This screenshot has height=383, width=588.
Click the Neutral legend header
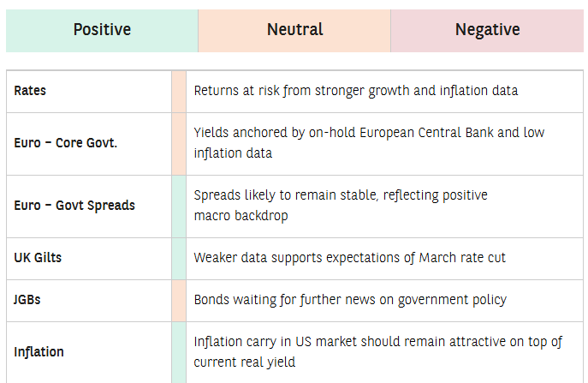pos(294,30)
